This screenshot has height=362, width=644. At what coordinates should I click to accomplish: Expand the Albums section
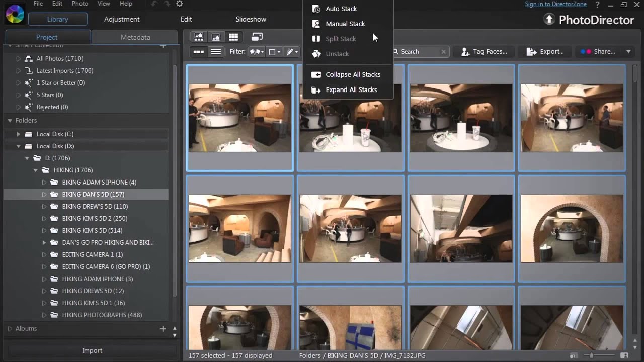(x=10, y=328)
